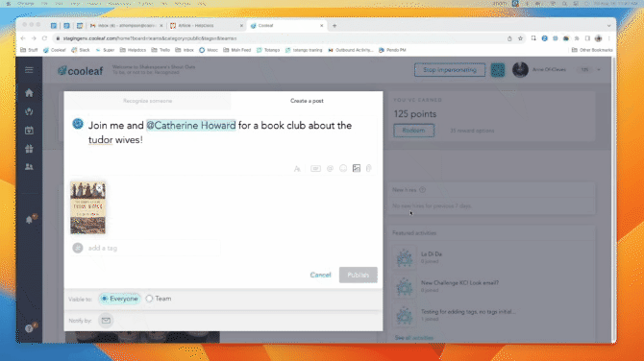Add an image using the picture icon

pos(357,168)
